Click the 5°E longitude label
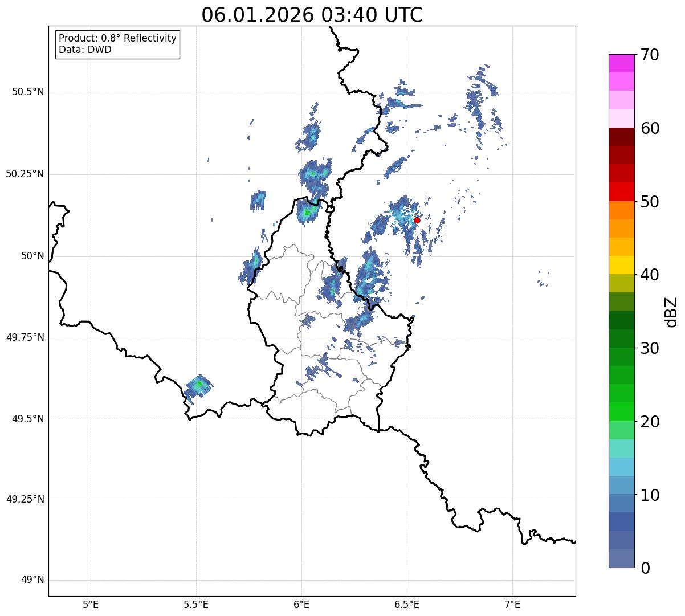The image size is (685, 616). 91,605
